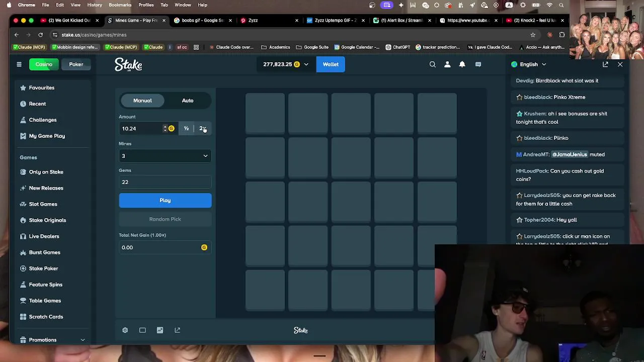Halve the bet amount with ½

coord(186,129)
